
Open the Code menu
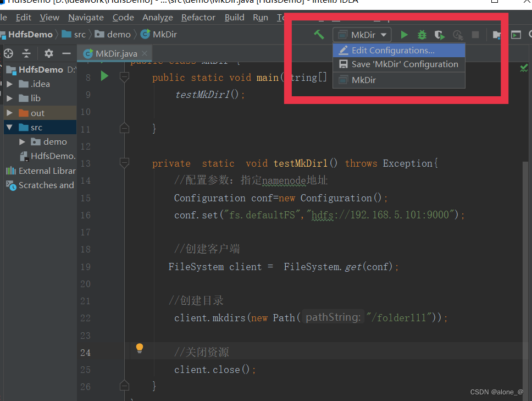(123, 17)
